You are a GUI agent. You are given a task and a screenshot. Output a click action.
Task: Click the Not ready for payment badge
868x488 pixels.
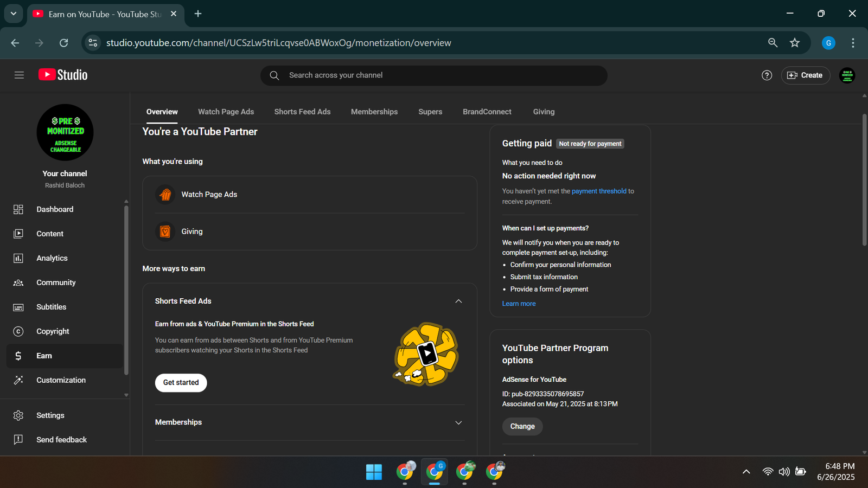590,144
